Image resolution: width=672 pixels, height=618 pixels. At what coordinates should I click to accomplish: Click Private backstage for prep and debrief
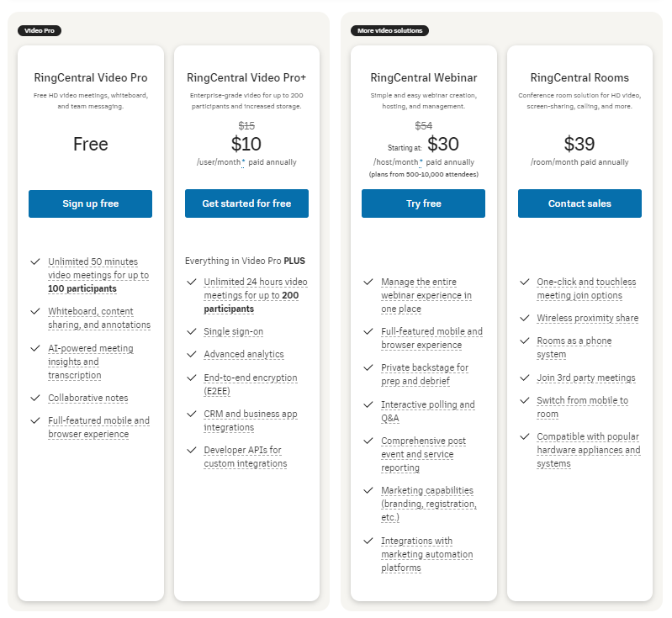(x=424, y=374)
